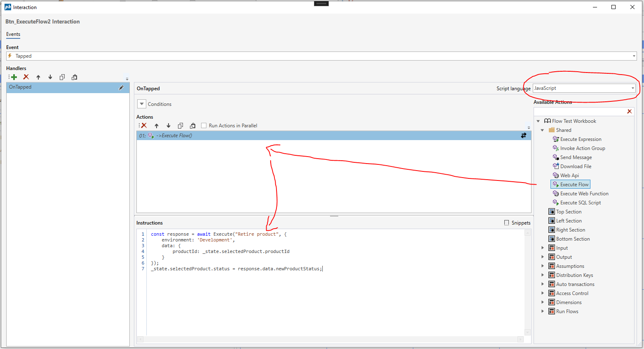Expand the Conditions section
This screenshot has height=349, width=644.
tap(142, 104)
